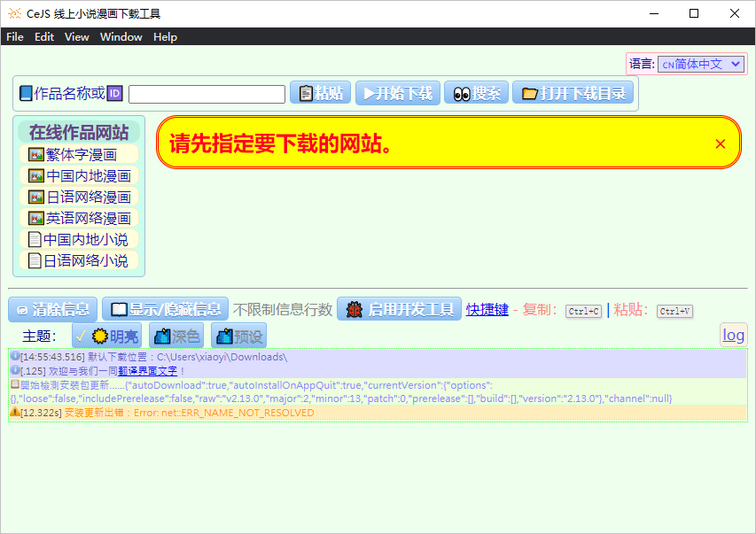The image size is (756, 534).
Task: Select the 明亮 light theme
Action: click(107, 336)
